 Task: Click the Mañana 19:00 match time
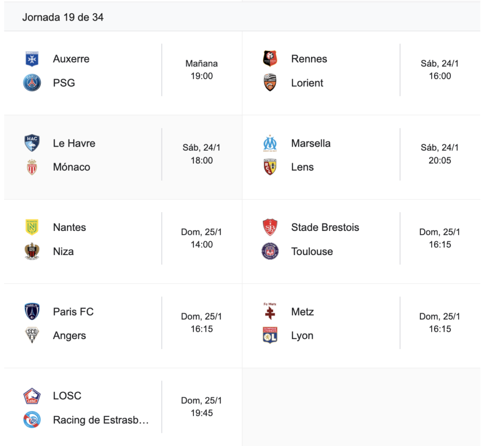click(x=202, y=70)
